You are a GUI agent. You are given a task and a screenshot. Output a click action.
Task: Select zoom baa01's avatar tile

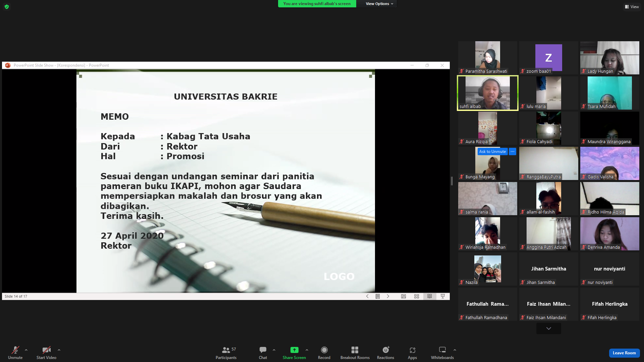549,58
